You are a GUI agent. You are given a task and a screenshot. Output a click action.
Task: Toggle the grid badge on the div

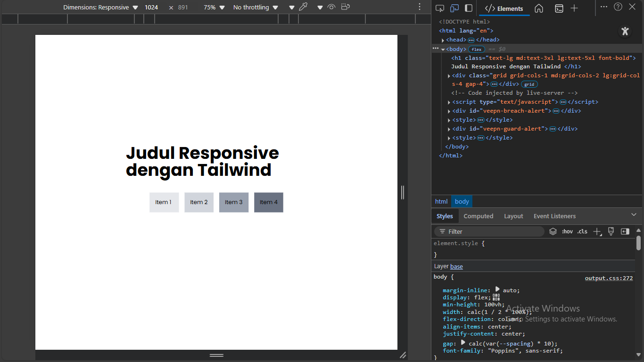click(529, 84)
